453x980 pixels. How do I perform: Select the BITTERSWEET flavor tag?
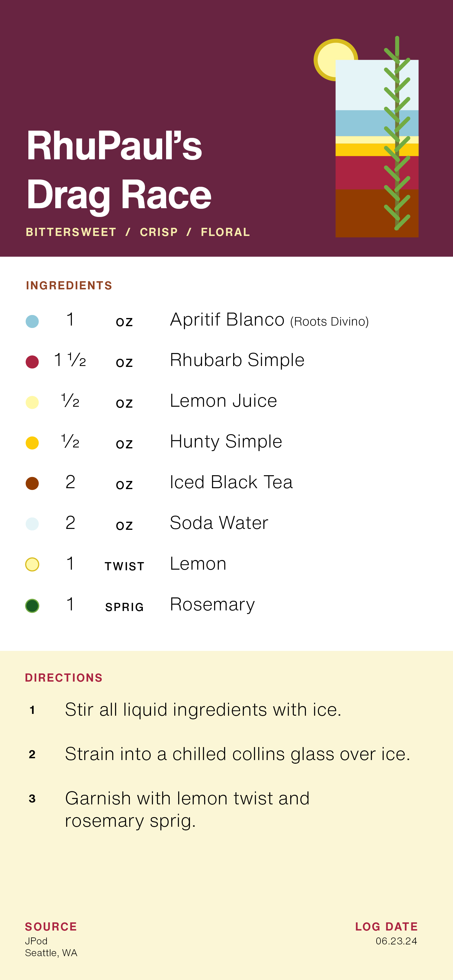(x=71, y=232)
